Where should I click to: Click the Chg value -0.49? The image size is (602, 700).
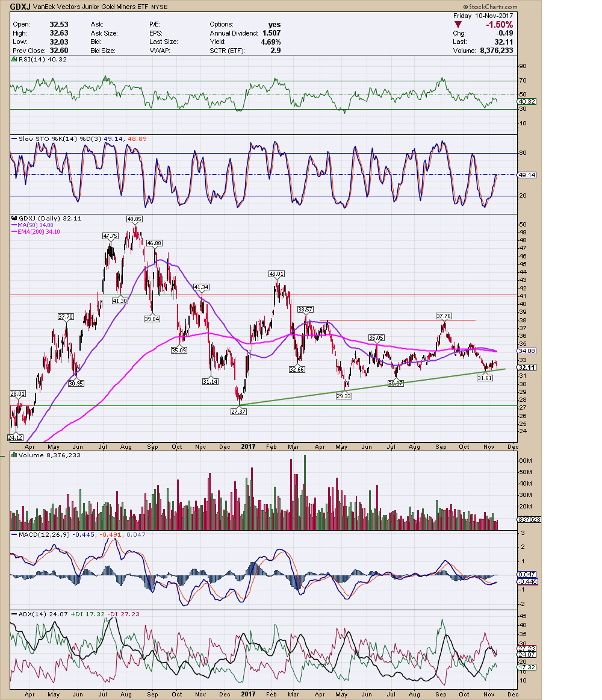tap(504, 33)
